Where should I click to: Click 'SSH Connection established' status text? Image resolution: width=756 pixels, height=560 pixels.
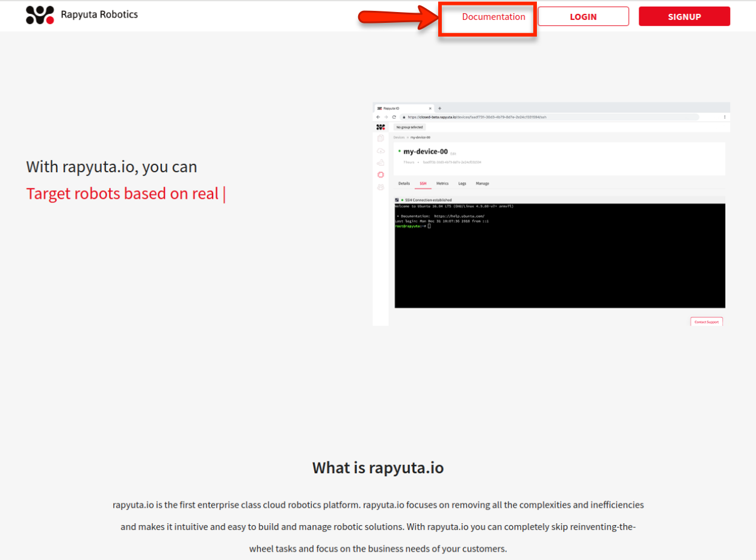tap(428, 200)
